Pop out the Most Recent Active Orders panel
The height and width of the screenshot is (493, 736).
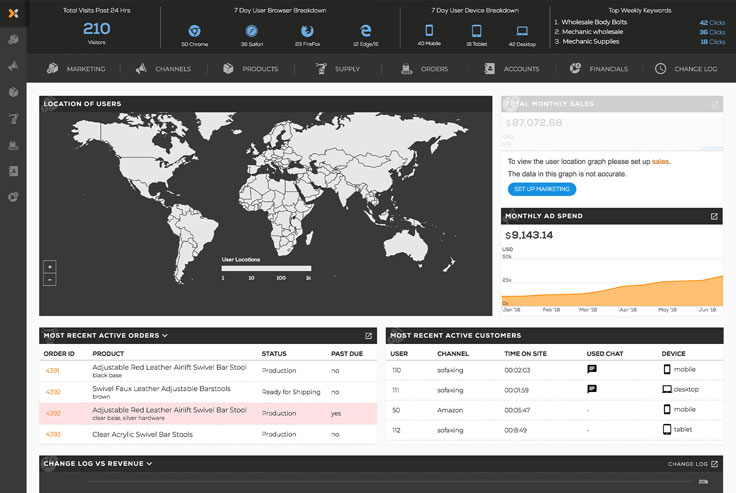[x=368, y=336]
